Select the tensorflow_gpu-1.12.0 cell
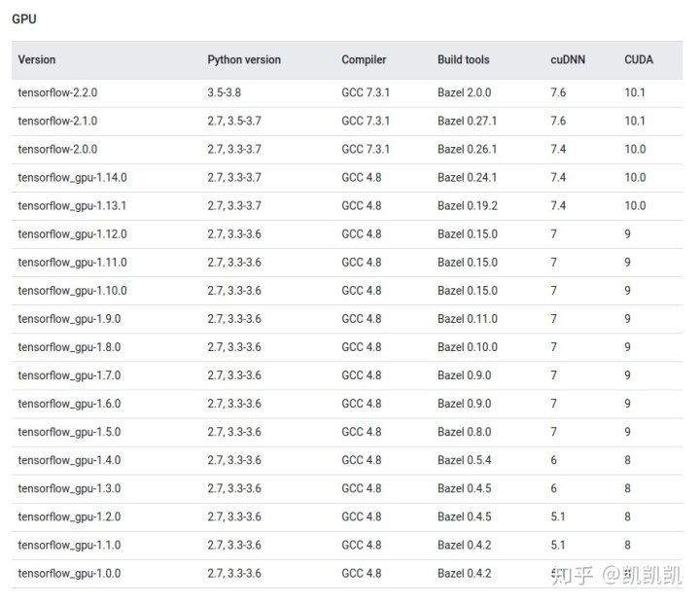The width and height of the screenshot is (700, 604). (72, 234)
